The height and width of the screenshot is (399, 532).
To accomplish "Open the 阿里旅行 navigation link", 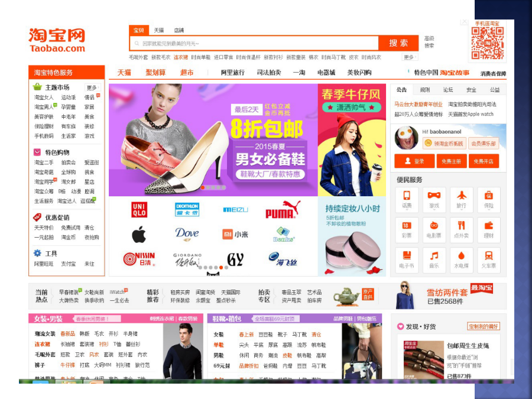I will pyautogui.click(x=233, y=73).
